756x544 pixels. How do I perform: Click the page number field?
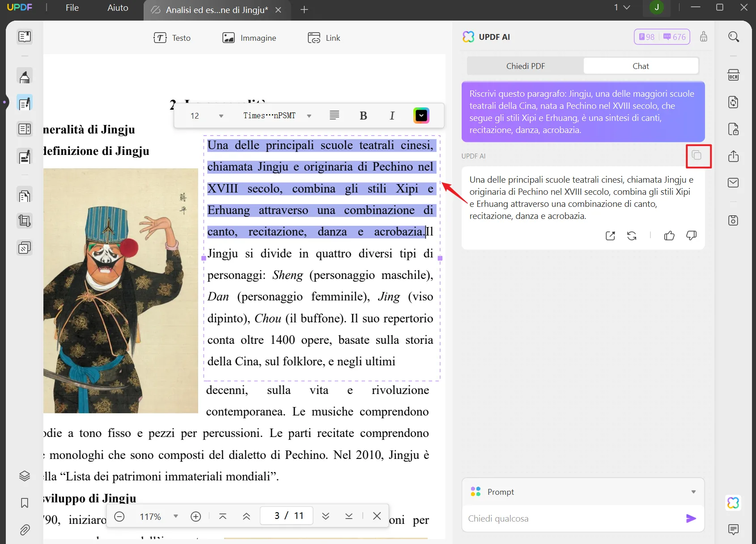[287, 516]
